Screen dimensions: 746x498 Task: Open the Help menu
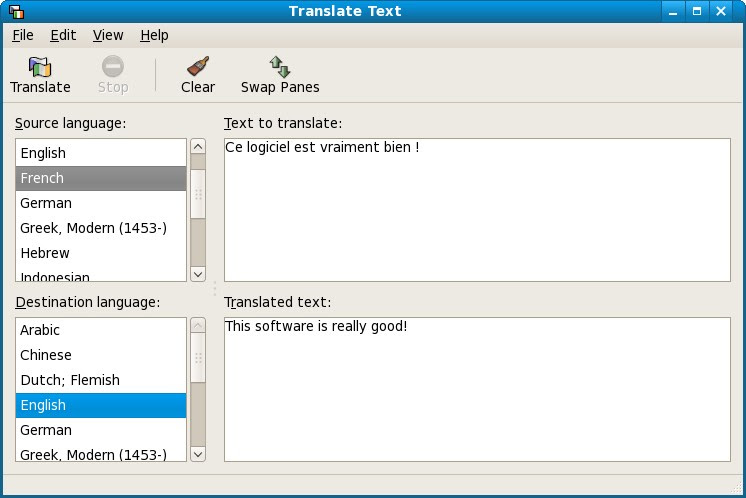point(154,35)
